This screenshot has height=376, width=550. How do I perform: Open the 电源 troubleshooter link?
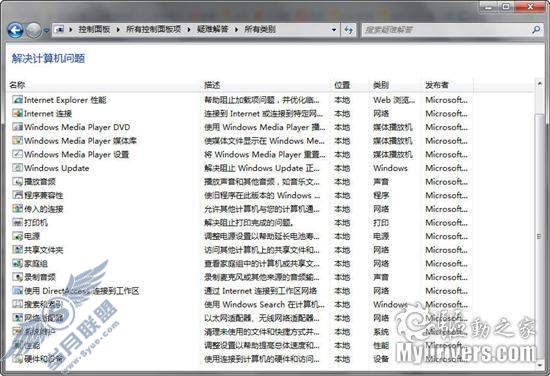tap(32, 236)
